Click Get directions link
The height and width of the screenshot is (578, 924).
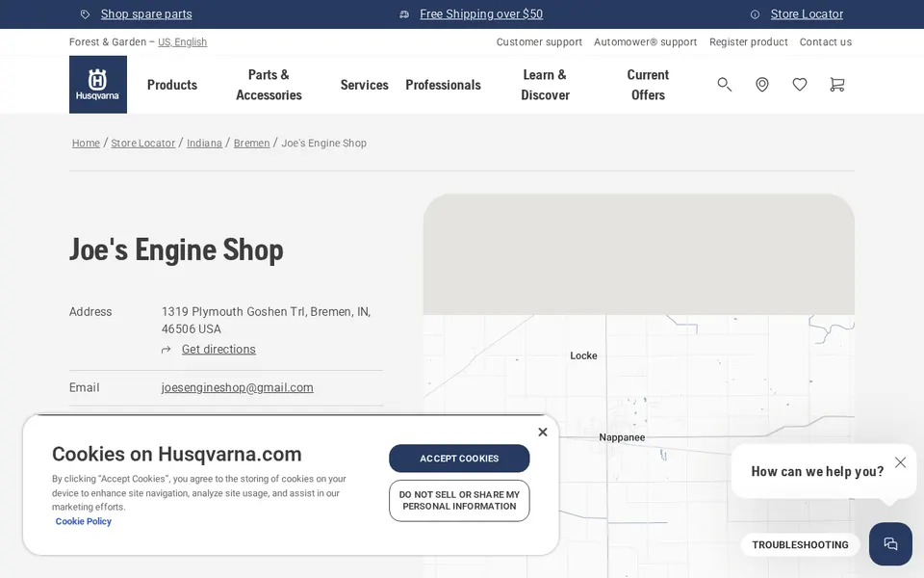(218, 349)
